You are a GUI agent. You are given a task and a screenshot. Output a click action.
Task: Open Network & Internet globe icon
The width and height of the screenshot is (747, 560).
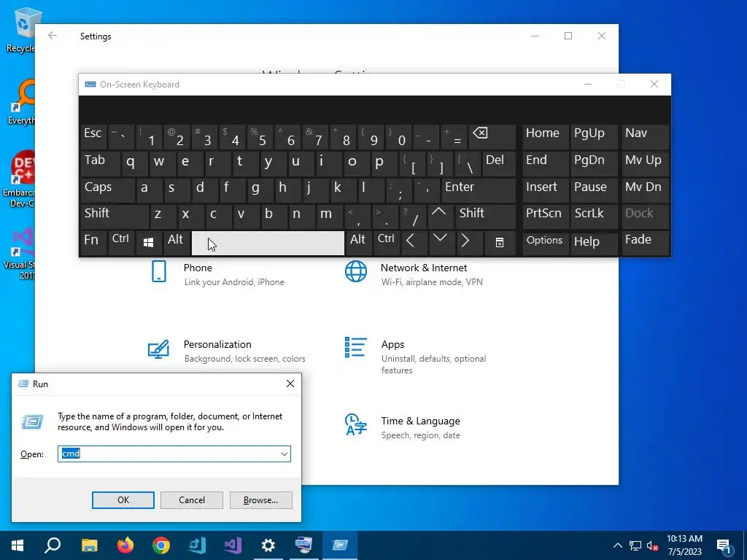point(356,271)
